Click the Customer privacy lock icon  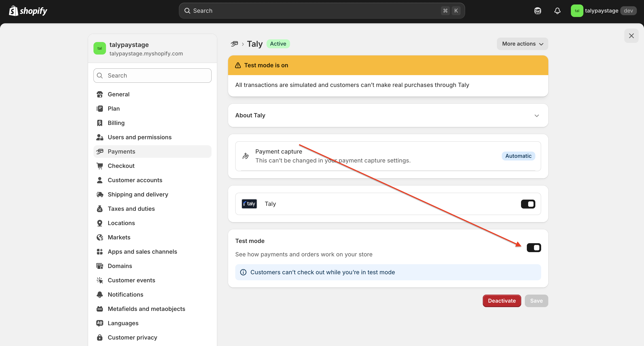click(x=100, y=338)
